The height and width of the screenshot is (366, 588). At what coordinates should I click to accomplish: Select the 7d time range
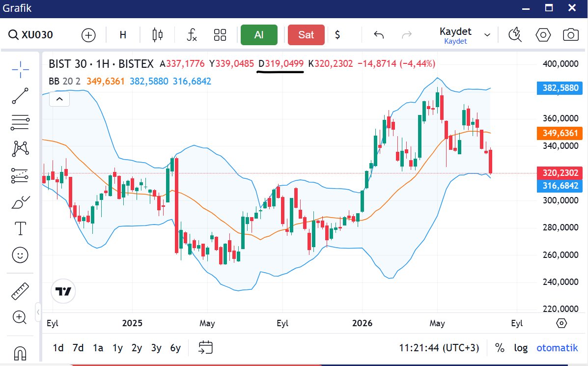(x=78, y=348)
